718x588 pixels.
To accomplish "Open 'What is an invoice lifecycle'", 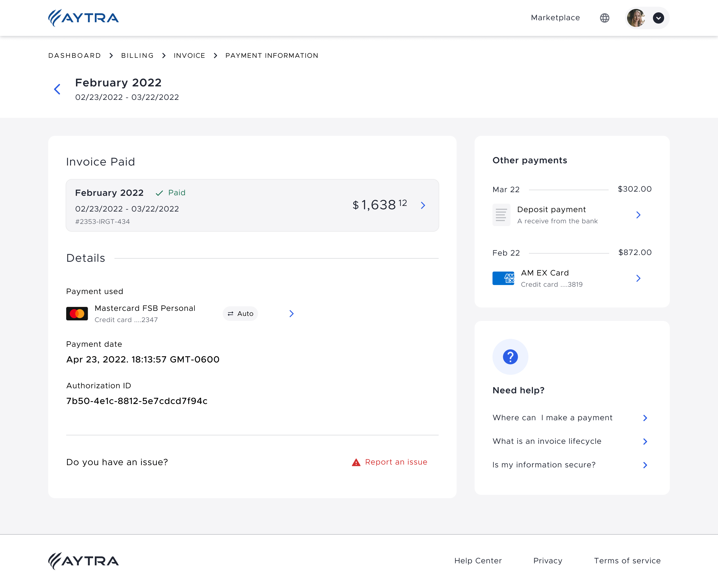I will point(547,441).
